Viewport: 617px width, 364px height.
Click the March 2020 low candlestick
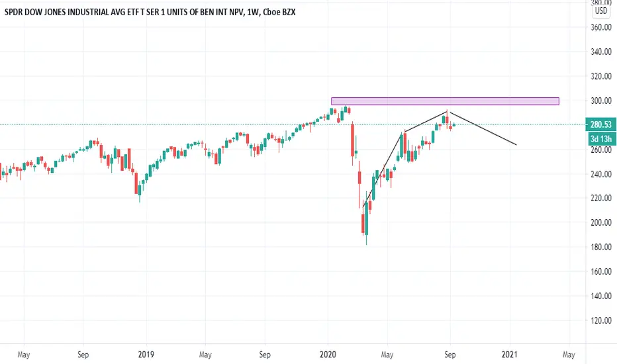click(x=367, y=224)
